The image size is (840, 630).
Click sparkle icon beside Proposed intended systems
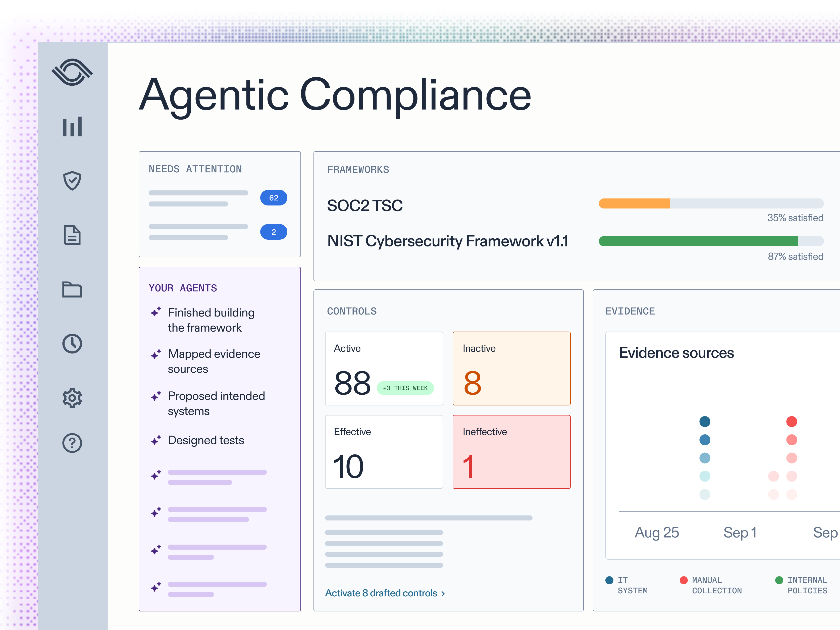pyautogui.click(x=156, y=396)
